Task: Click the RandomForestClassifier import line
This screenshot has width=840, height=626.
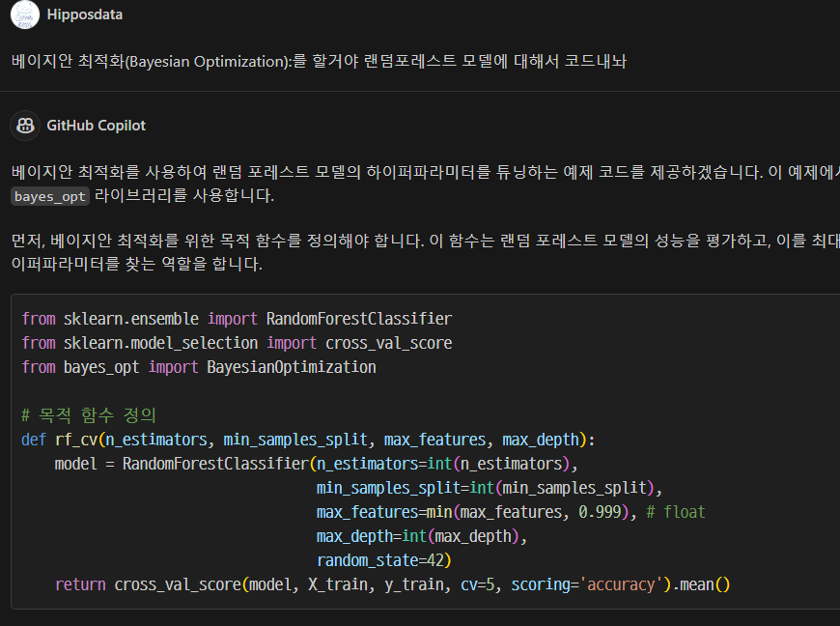Action: pyautogui.click(x=237, y=319)
